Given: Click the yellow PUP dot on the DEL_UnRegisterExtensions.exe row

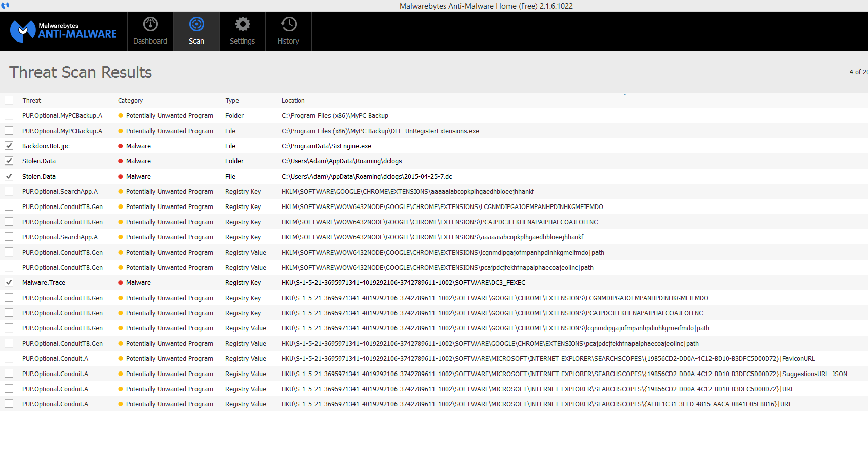Looking at the screenshot, I should click(121, 131).
